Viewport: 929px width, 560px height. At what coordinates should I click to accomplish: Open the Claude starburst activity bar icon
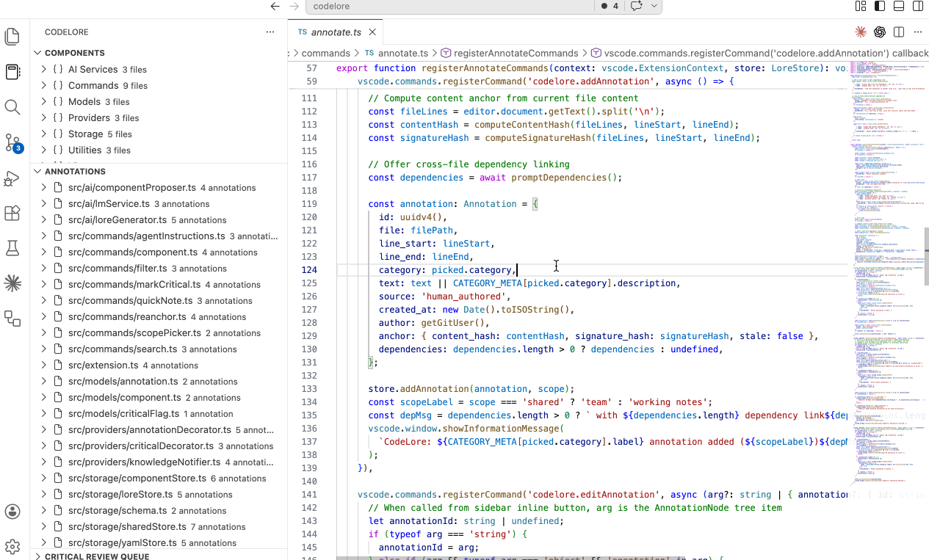[12, 283]
